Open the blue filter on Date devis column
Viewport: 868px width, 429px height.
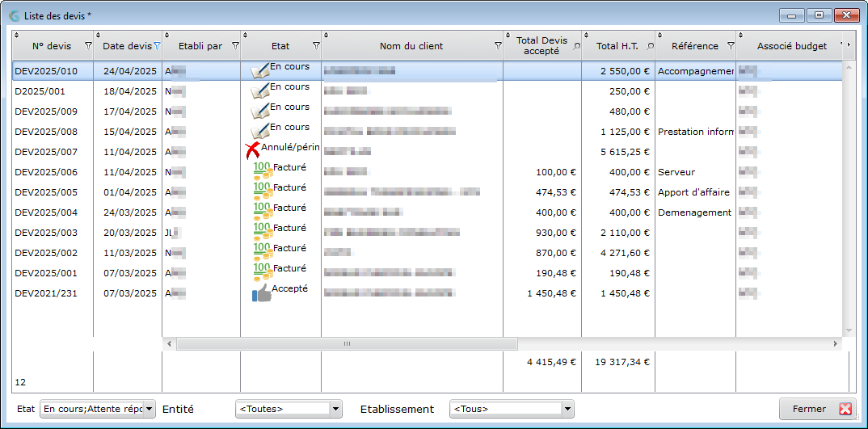pyautogui.click(x=157, y=47)
